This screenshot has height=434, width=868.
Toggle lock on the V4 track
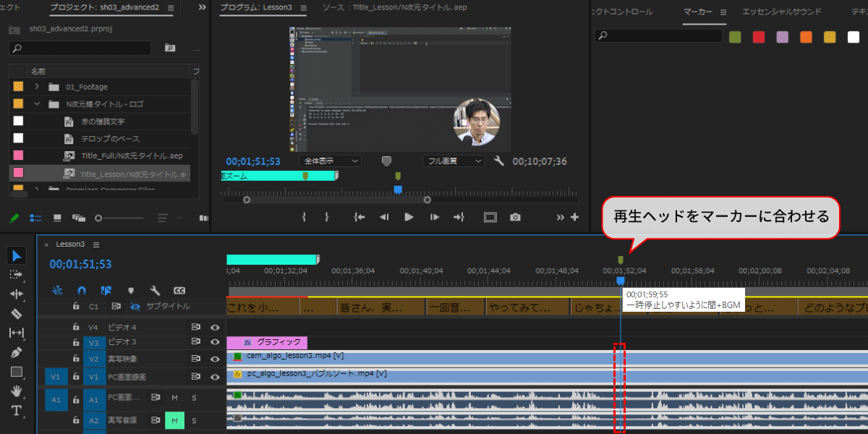tap(75, 327)
